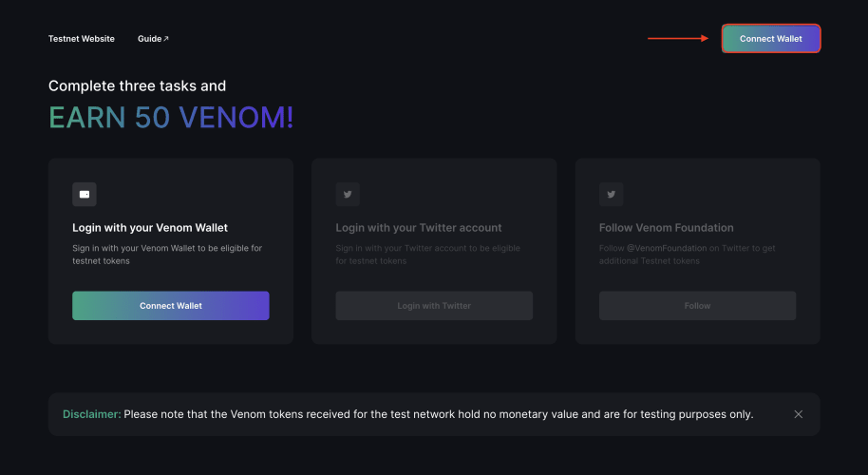Click the 'Sign in with your Venom Wallet' description
Image resolution: width=868 pixels, height=475 pixels.
(167, 255)
